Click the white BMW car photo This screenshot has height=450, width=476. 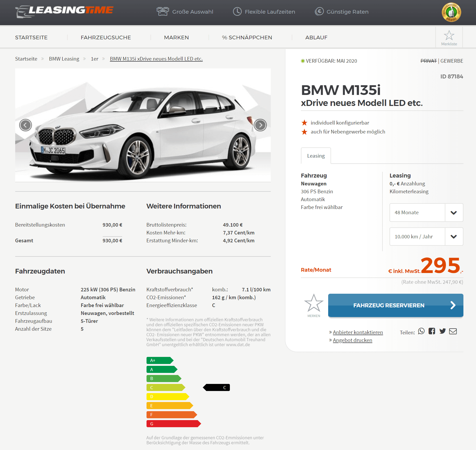143,125
